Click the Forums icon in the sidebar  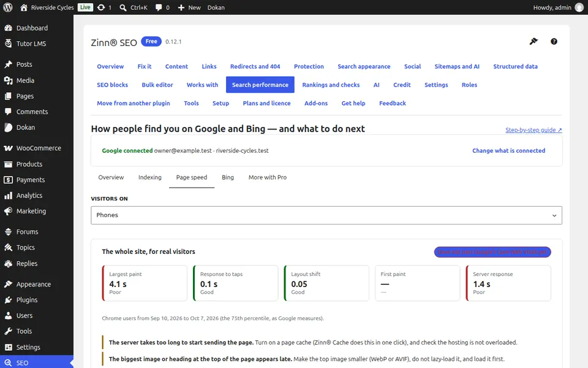[8, 232]
